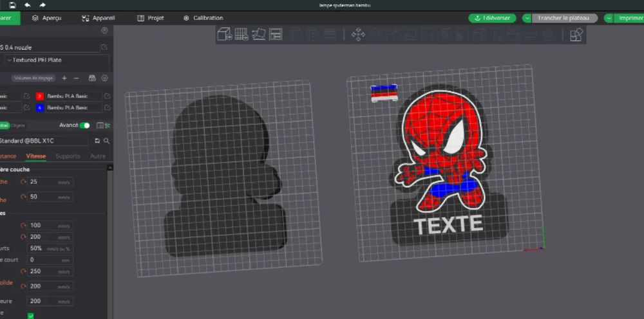
Task: Click Trancher le plateau button
Action: point(564,18)
